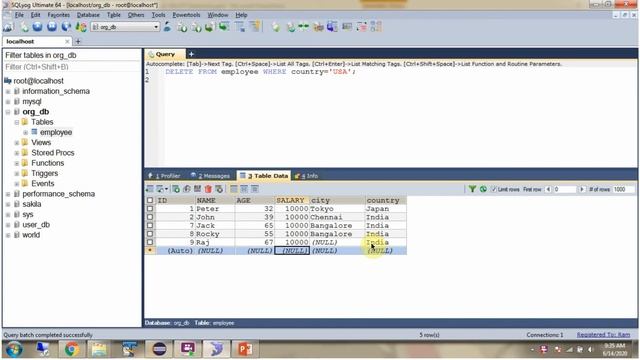Add a new connection tab with plus button
This screenshot has width=640, height=360.
[78, 42]
